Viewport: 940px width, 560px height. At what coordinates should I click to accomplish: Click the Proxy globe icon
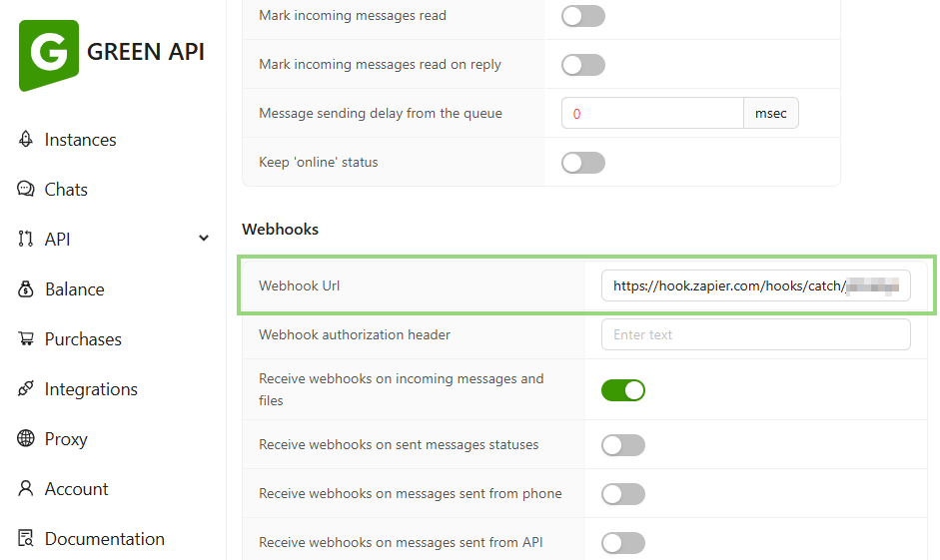(x=26, y=439)
